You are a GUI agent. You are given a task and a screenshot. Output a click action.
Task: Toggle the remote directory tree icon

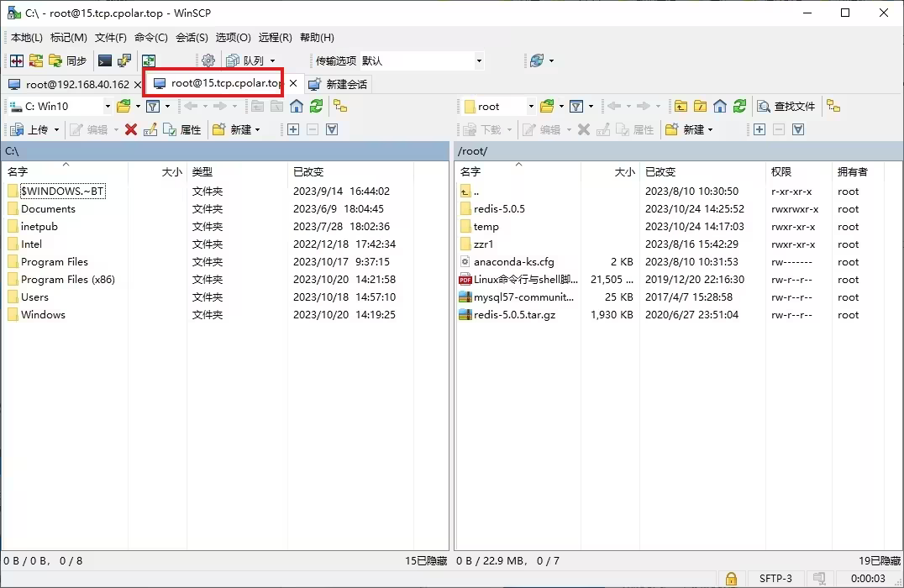click(833, 106)
